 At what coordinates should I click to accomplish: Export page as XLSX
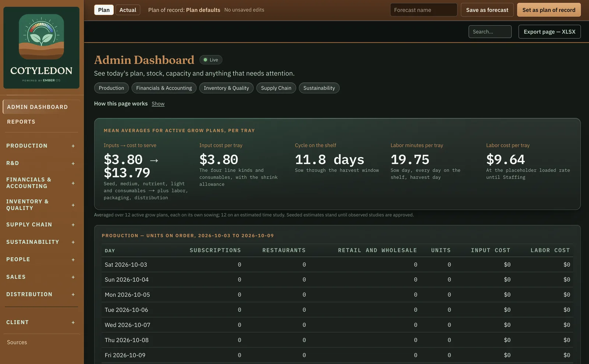[550, 32]
